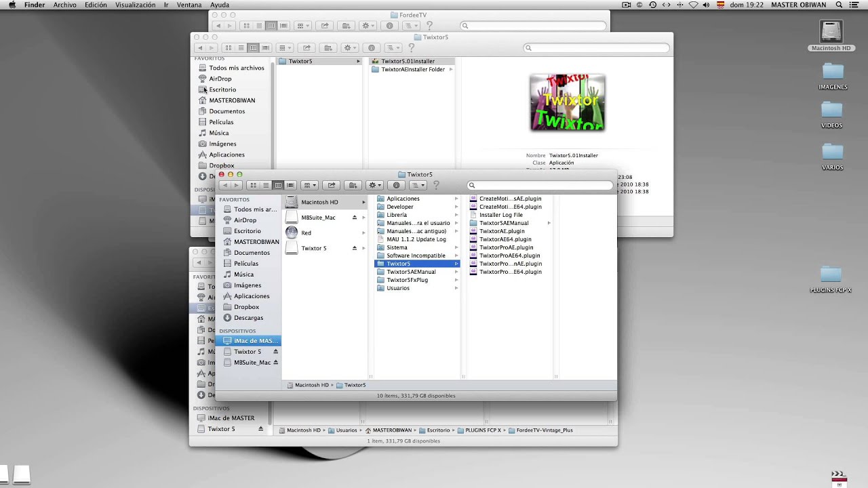The image size is (868, 488).
Task: Switch front Twixtor5 window to Cover Flow view
Action: point(290,185)
